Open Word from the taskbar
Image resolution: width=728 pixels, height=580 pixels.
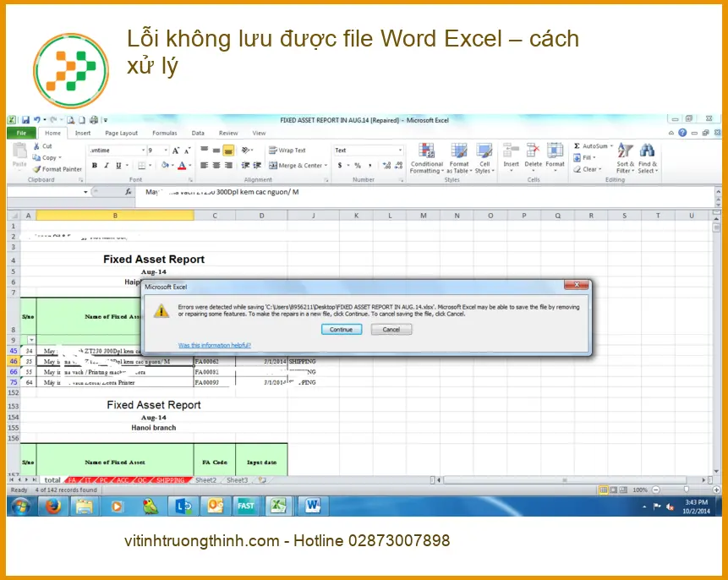(x=314, y=506)
